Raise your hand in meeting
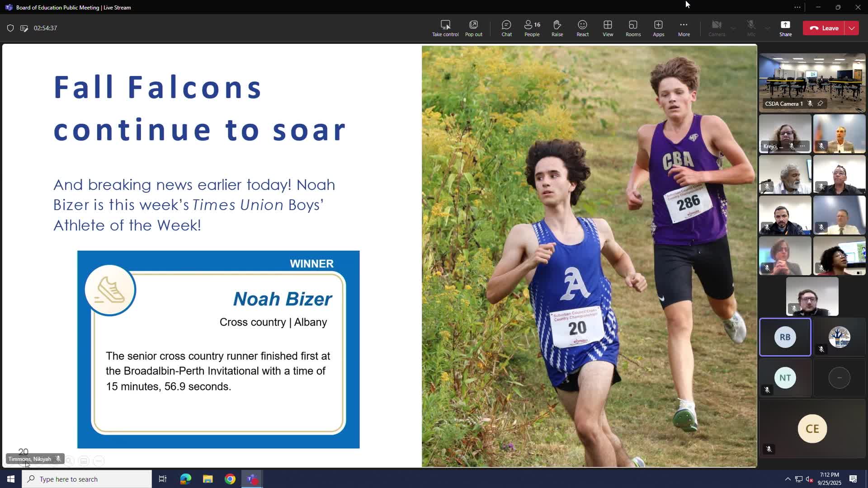This screenshot has height=488, width=868. [x=557, y=28]
